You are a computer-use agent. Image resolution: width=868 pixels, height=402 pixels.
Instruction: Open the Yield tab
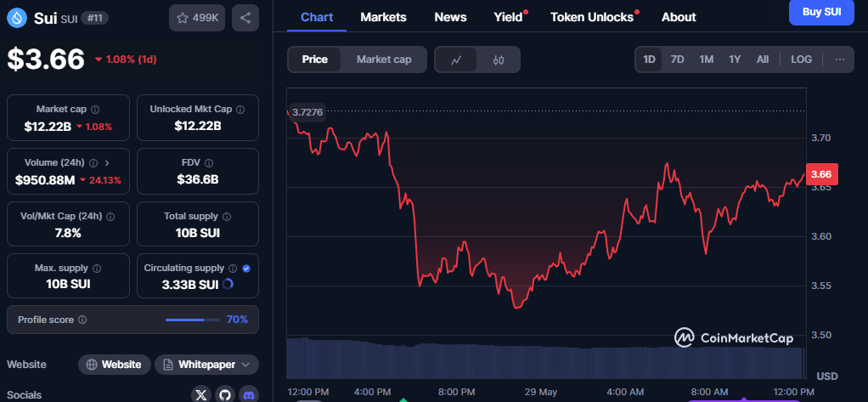click(x=508, y=17)
